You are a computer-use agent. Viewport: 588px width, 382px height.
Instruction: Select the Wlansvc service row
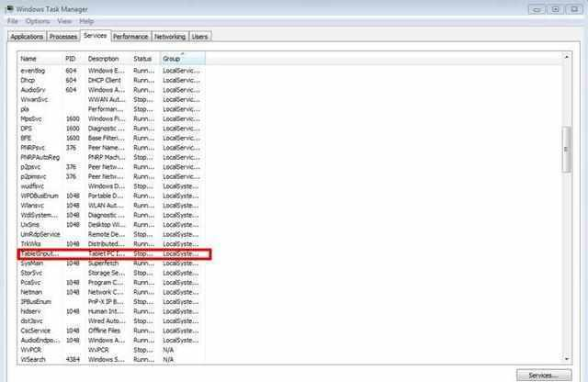click(x=111, y=206)
